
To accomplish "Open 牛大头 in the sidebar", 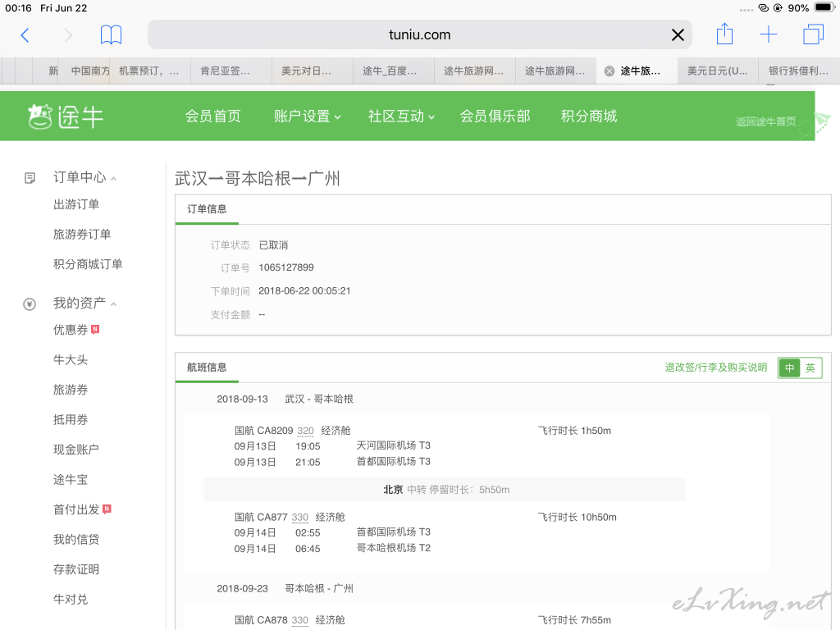I will pos(71,359).
